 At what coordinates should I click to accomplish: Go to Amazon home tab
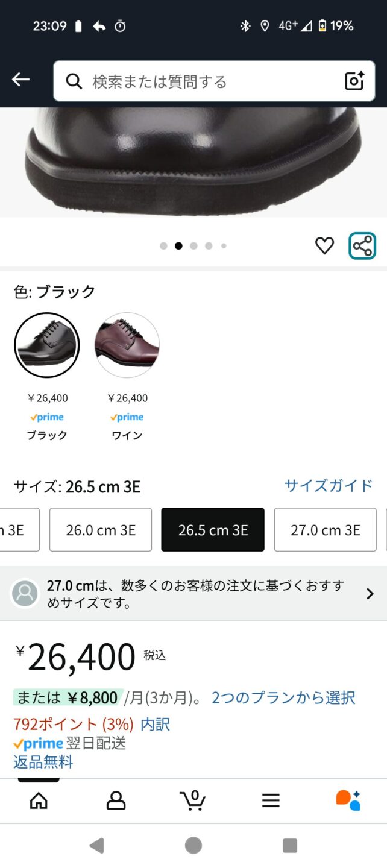click(x=39, y=800)
